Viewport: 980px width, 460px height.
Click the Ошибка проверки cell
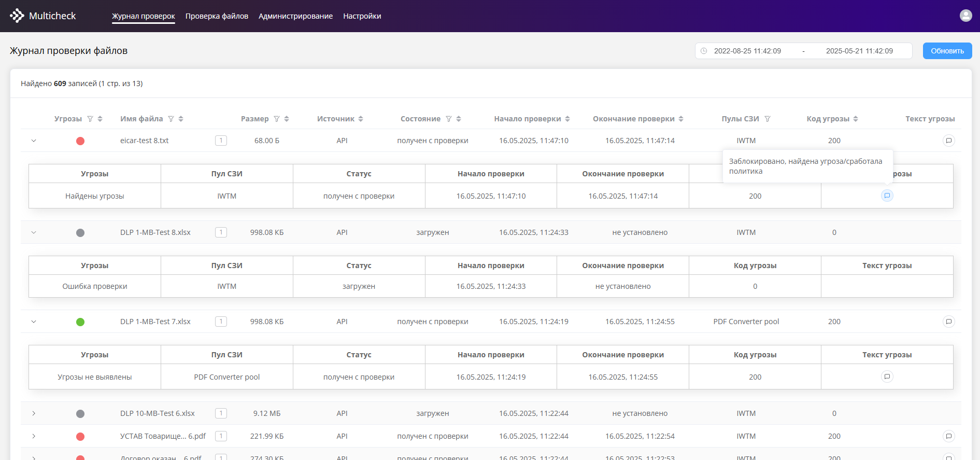point(95,286)
